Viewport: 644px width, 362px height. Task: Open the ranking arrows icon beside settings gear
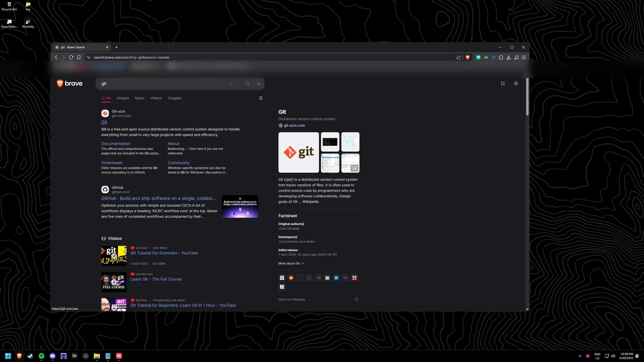pos(503,84)
